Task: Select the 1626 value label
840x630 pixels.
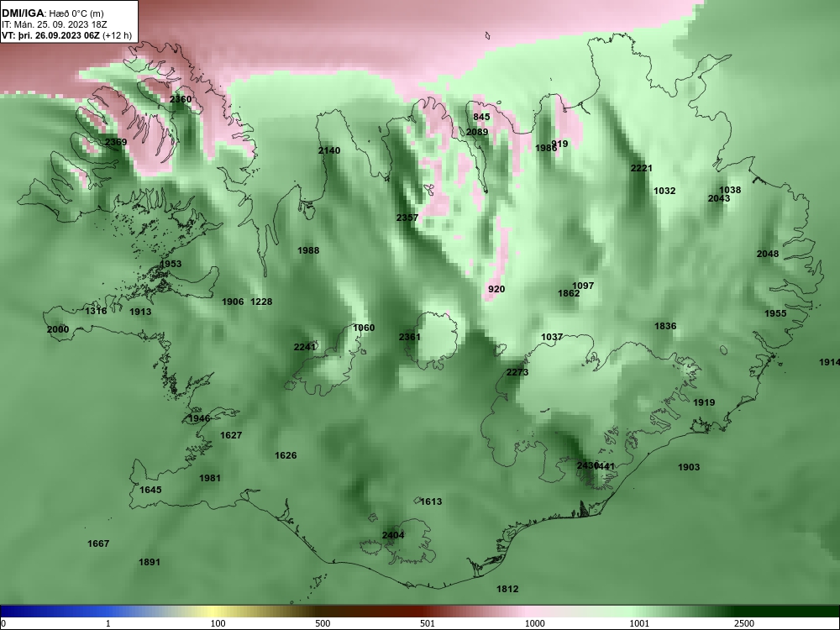Action: tap(286, 455)
